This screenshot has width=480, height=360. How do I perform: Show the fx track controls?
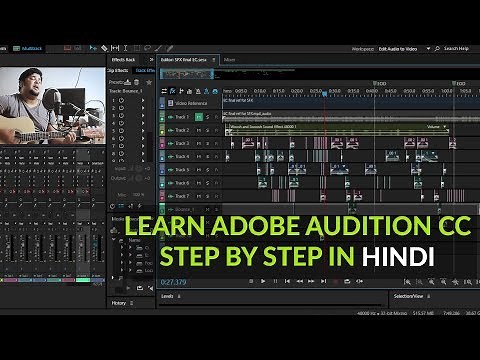173,91
